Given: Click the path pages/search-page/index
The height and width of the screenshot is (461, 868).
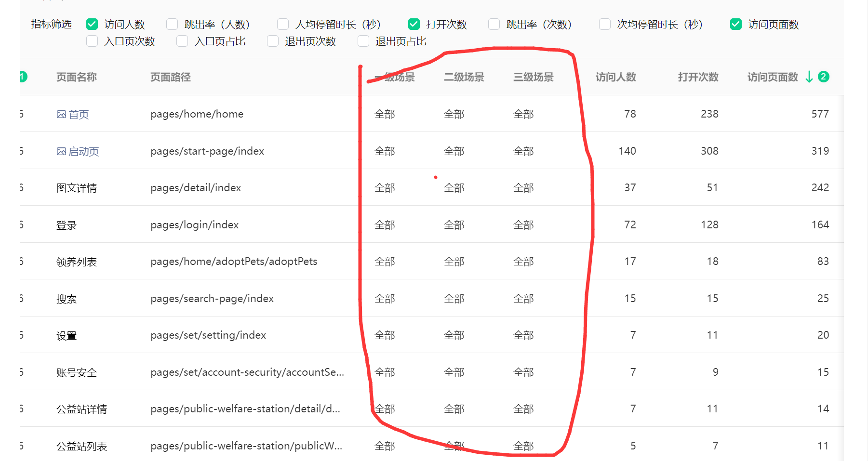Looking at the screenshot, I should point(212,299).
